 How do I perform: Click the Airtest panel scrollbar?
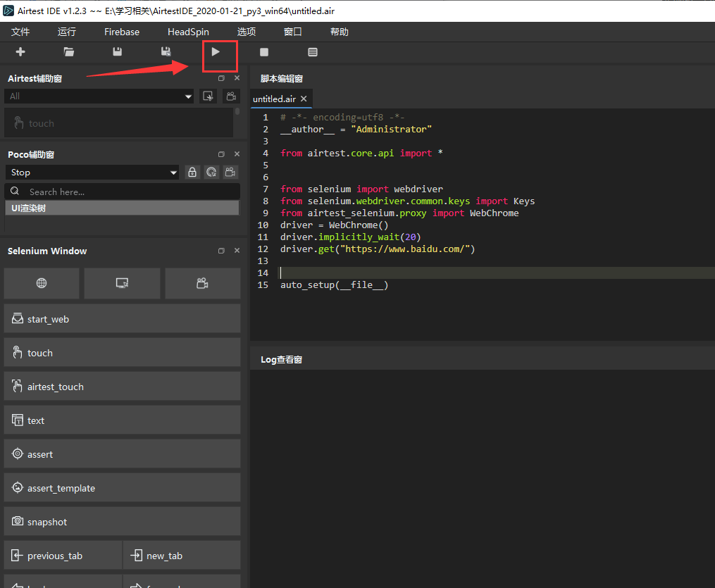[237, 112]
